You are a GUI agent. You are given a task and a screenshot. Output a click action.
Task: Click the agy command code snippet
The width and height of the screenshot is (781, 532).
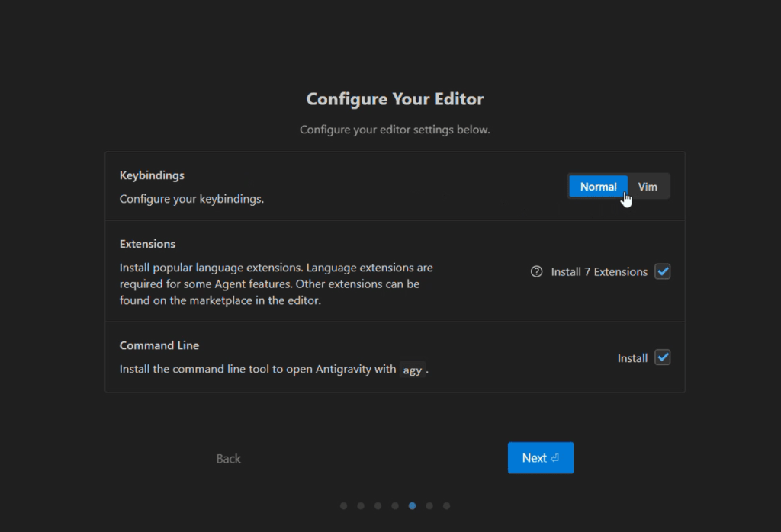point(412,370)
